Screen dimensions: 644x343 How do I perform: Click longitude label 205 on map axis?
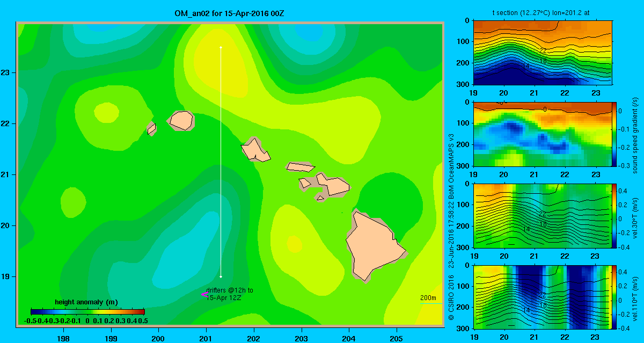coord(397,338)
